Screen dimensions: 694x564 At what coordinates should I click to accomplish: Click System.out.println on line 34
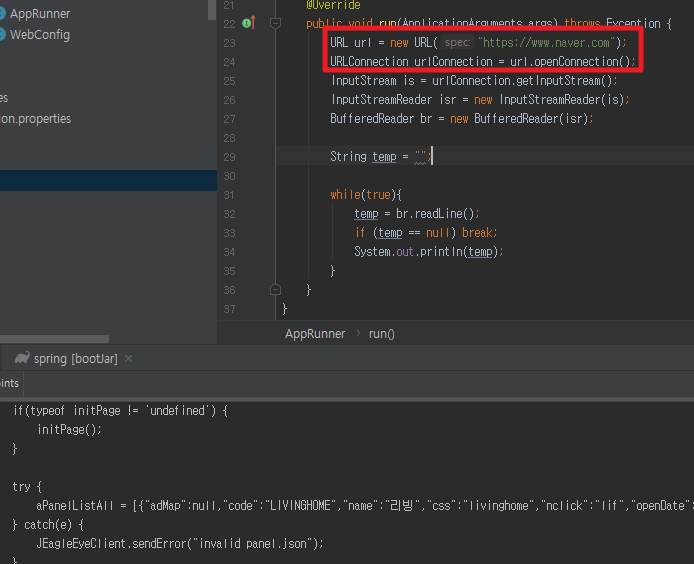coord(408,252)
